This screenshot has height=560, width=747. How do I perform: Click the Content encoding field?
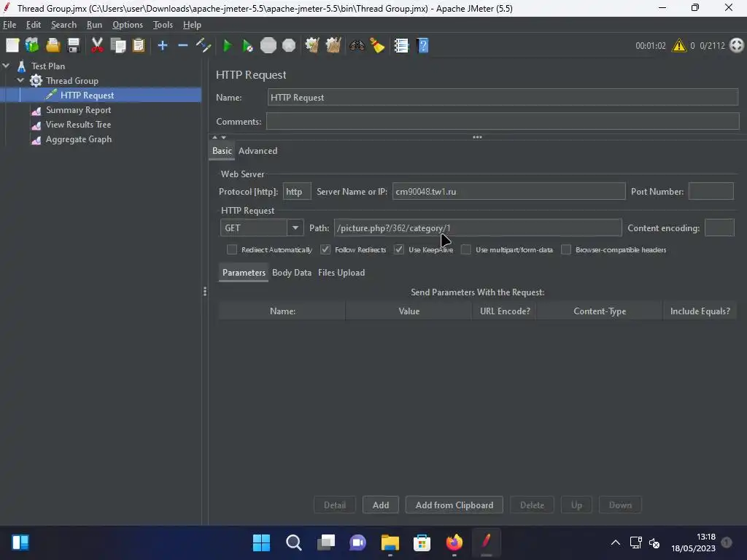pyautogui.click(x=719, y=227)
